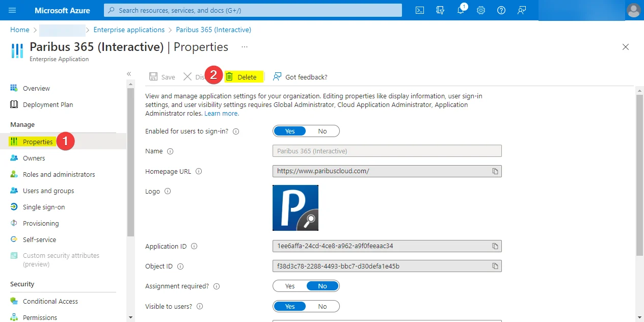Show info tooltip for Object ID
Image resolution: width=644 pixels, height=322 pixels.
point(180,266)
